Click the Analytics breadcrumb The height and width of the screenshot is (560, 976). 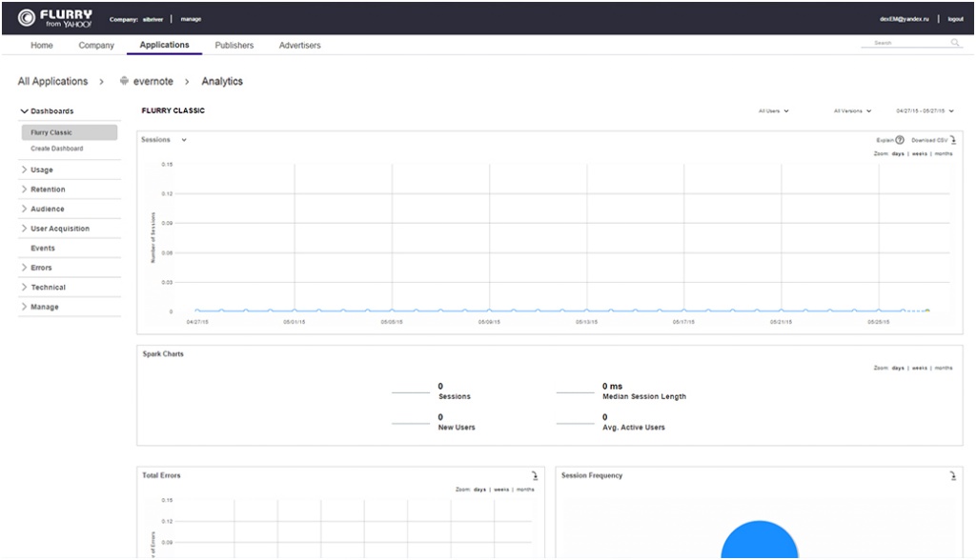[222, 81]
